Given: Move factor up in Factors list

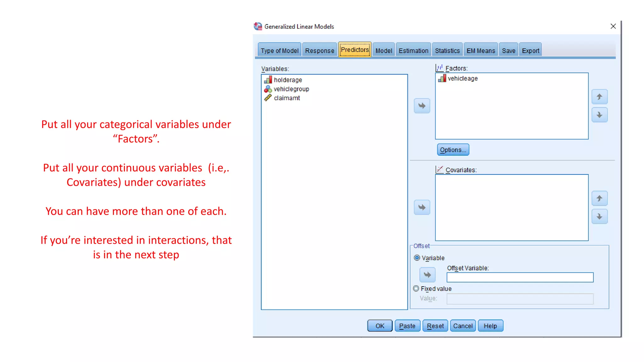Looking at the screenshot, I should pyautogui.click(x=599, y=97).
